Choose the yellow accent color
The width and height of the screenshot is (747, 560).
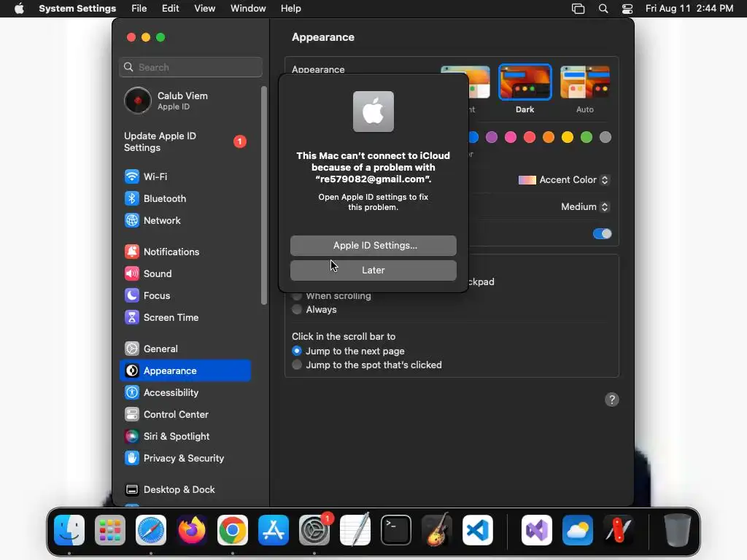pyautogui.click(x=568, y=138)
